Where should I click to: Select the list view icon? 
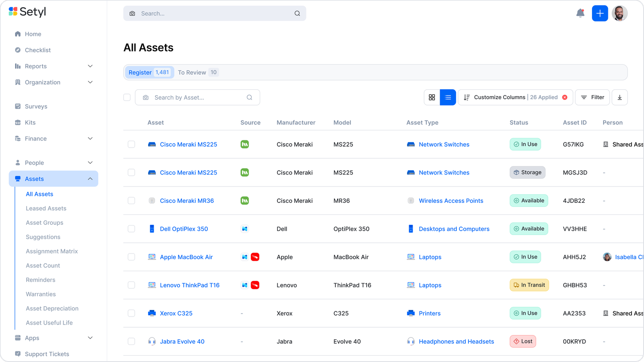coord(448,97)
